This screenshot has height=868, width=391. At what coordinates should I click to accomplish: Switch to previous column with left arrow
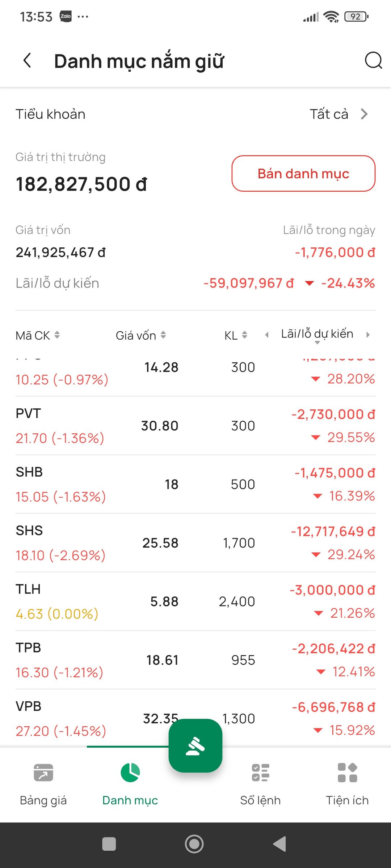(267, 335)
